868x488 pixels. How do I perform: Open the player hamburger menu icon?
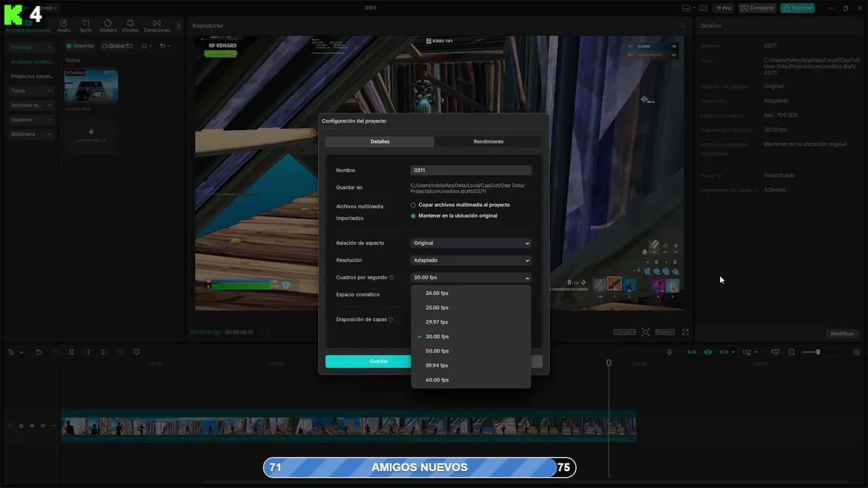(x=682, y=26)
